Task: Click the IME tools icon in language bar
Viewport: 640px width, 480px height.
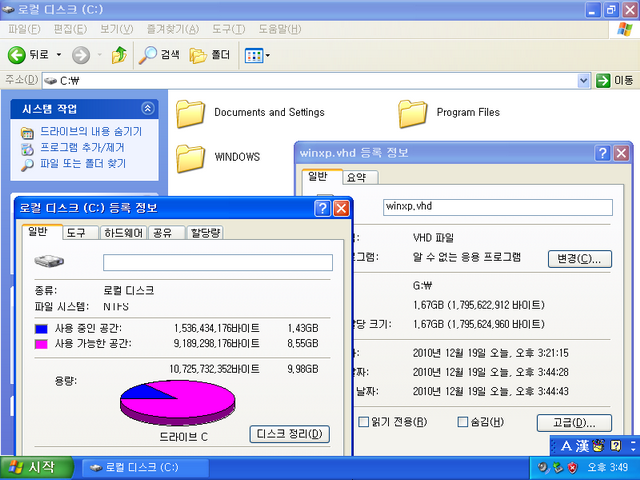Action: (598, 445)
